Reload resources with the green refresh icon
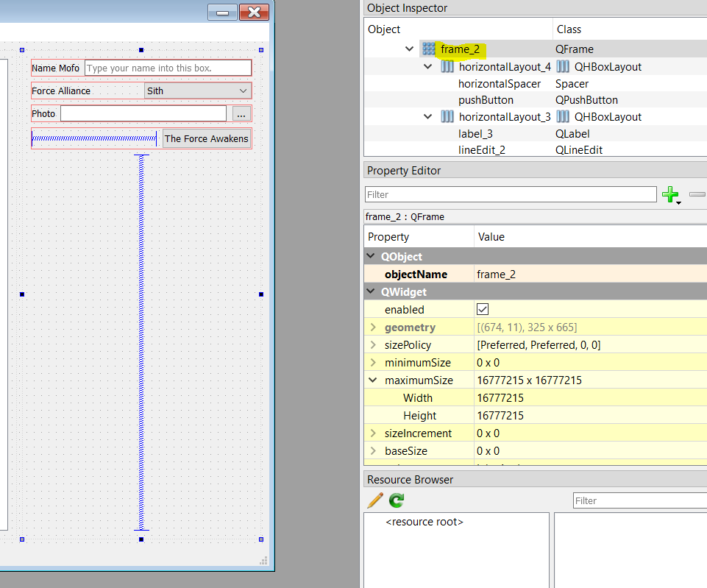 (395, 500)
